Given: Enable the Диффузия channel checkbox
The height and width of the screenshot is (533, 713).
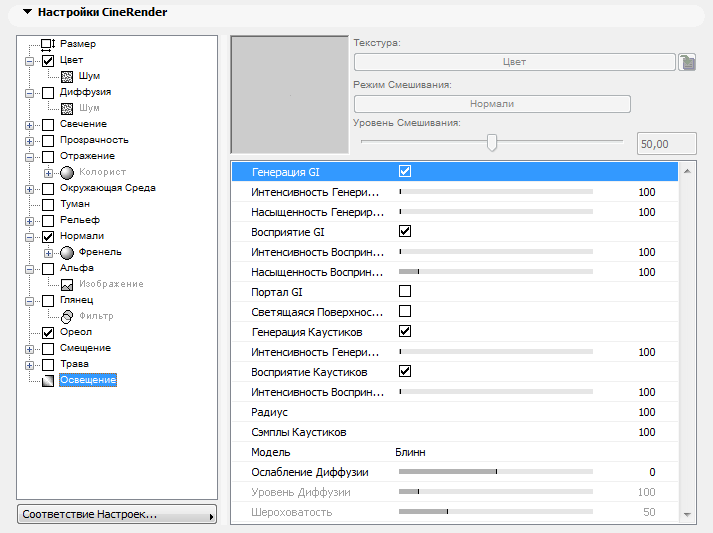Looking at the screenshot, I should [x=48, y=93].
